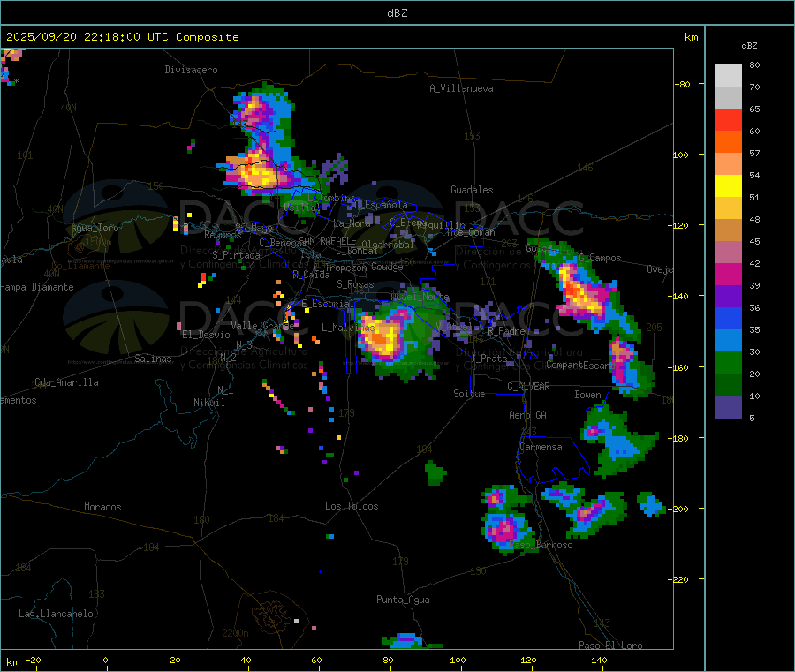This screenshot has width=795, height=672.
Task: Click the Lag.Llancanelo map label
Action: [x=57, y=614]
